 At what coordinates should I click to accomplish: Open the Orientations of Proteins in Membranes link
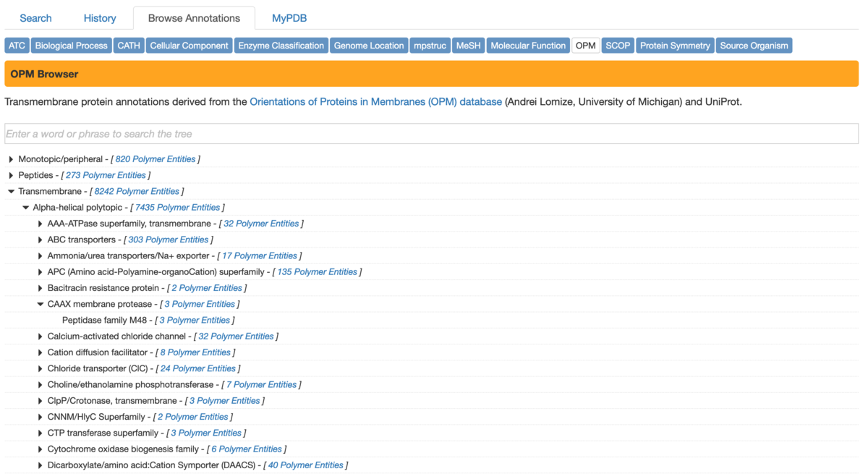375,101
